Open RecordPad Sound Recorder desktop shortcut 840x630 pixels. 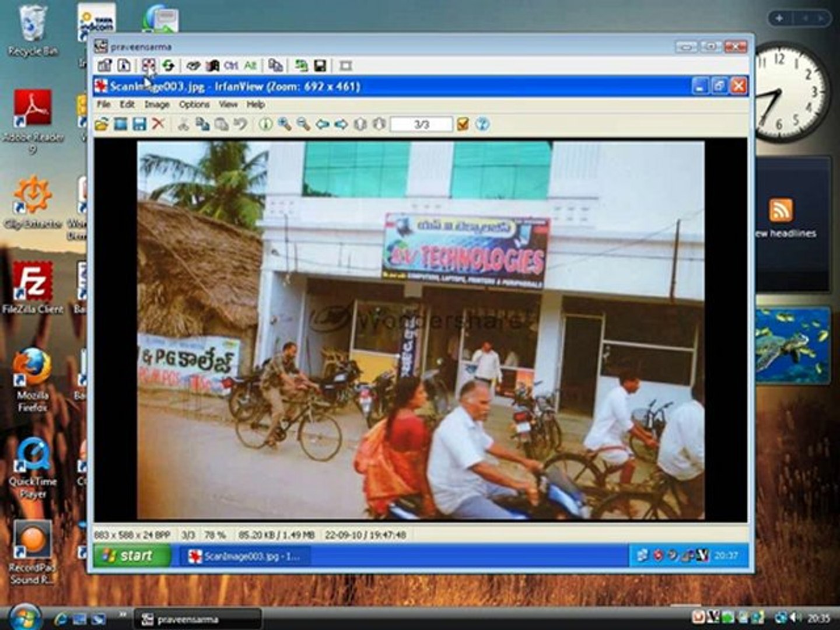33,552
